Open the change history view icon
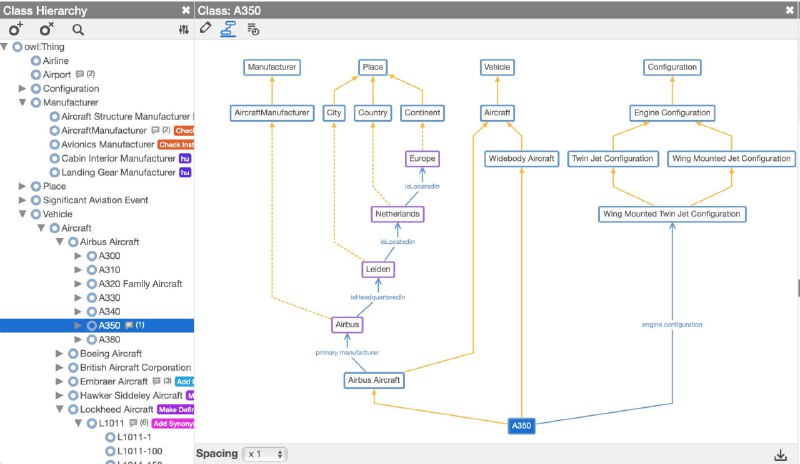The width and height of the screenshot is (800, 464). (x=253, y=29)
